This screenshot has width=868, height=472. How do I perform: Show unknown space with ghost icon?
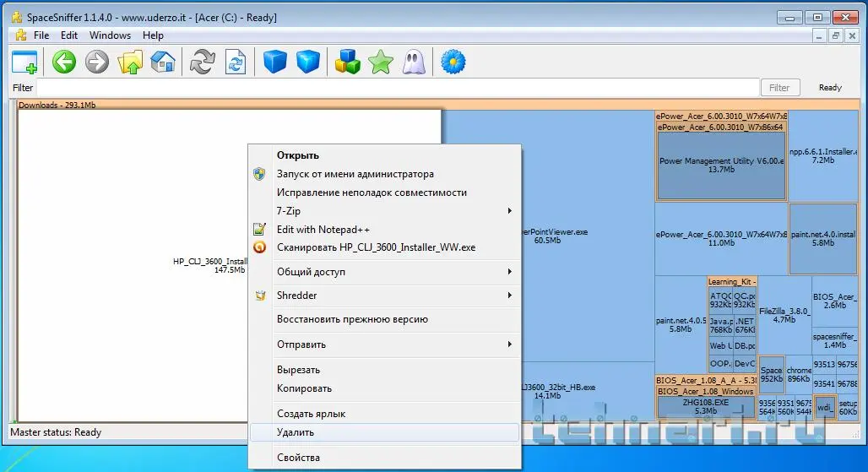point(414,62)
